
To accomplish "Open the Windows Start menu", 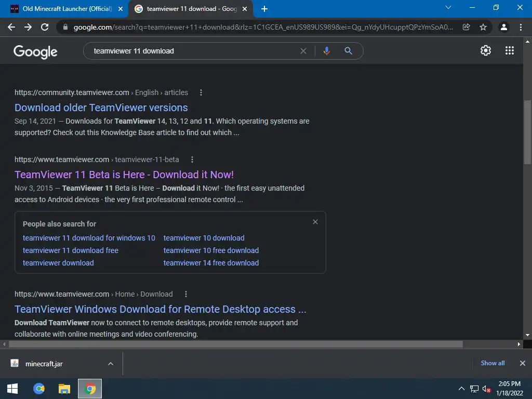I will 12,389.
